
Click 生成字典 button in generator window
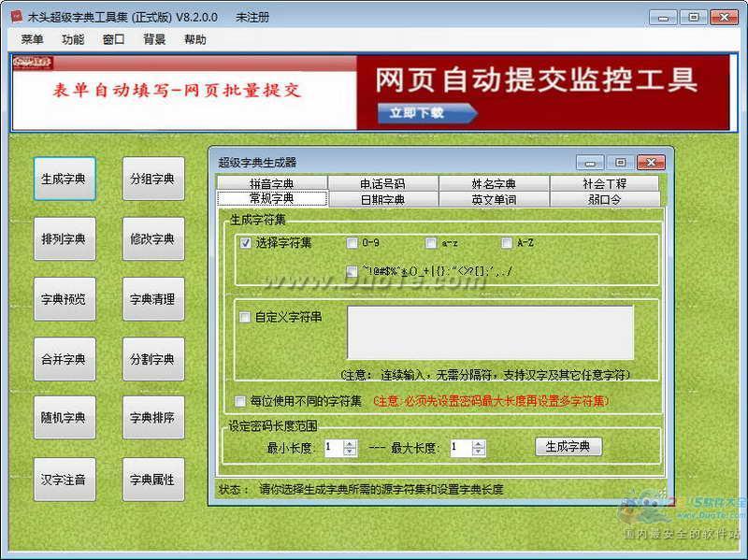(568, 447)
